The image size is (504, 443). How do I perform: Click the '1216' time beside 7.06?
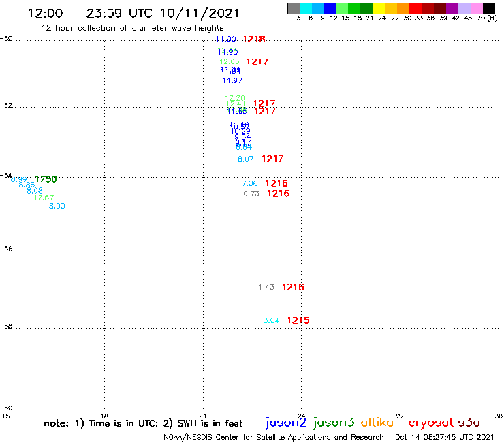[x=277, y=183]
